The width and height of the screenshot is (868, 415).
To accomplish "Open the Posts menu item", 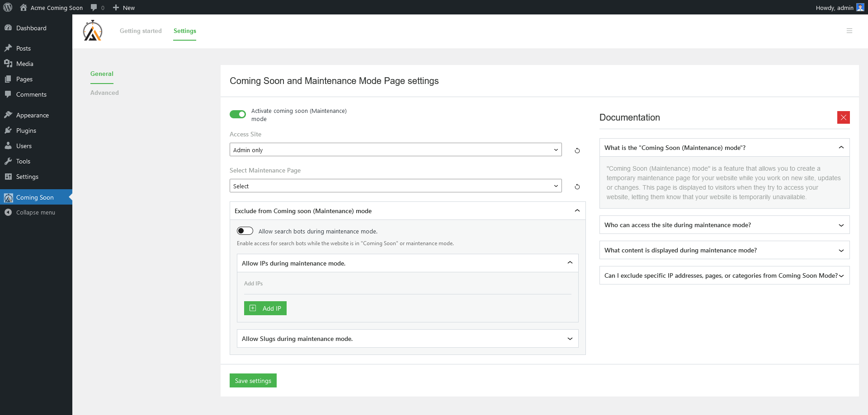I will (36, 48).
